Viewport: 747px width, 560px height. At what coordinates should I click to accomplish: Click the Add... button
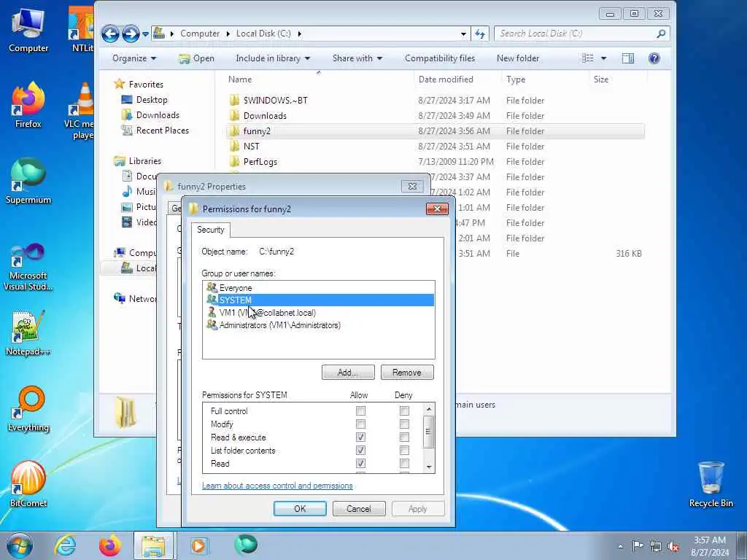click(x=348, y=373)
